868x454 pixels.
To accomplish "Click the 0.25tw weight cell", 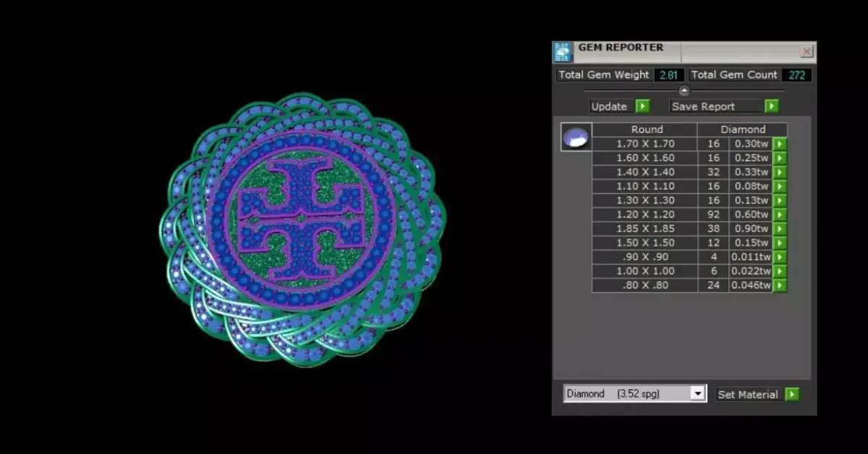I will point(751,158).
